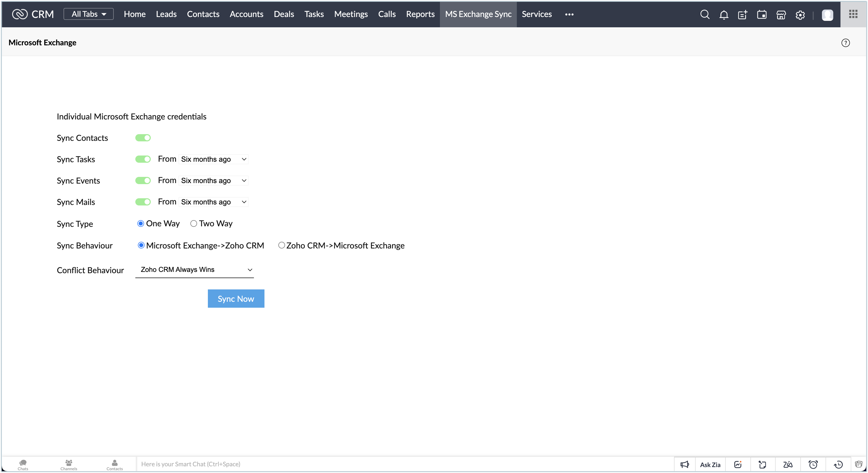
Task: Open the setup gear icon
Action: click(x=800, y=14)
